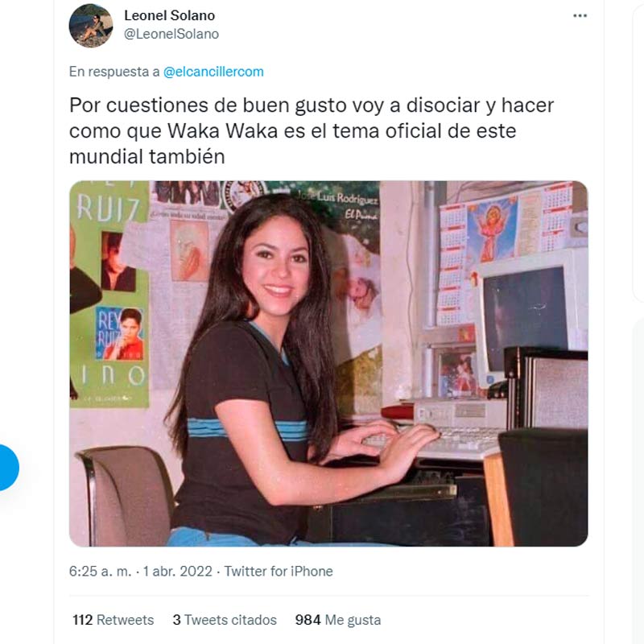Click the Waka Waka tweet text
Viewport: 644px width, 644px height.
tap(312, 130)
